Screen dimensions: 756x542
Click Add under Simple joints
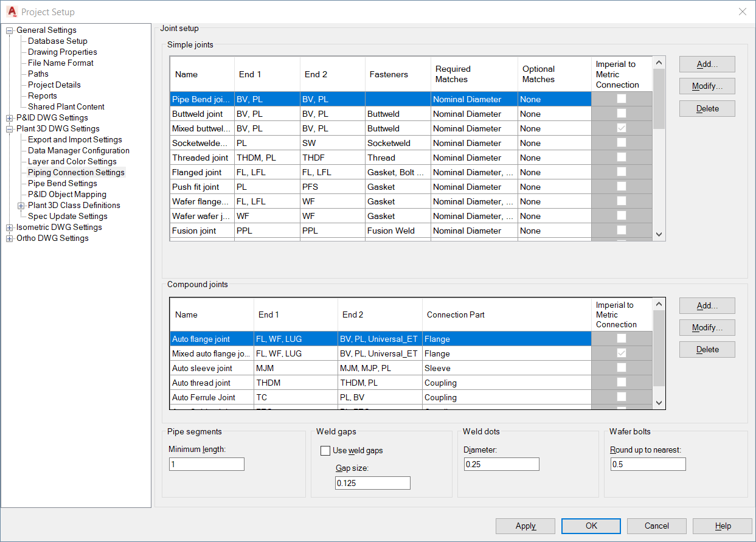point(707,64)
